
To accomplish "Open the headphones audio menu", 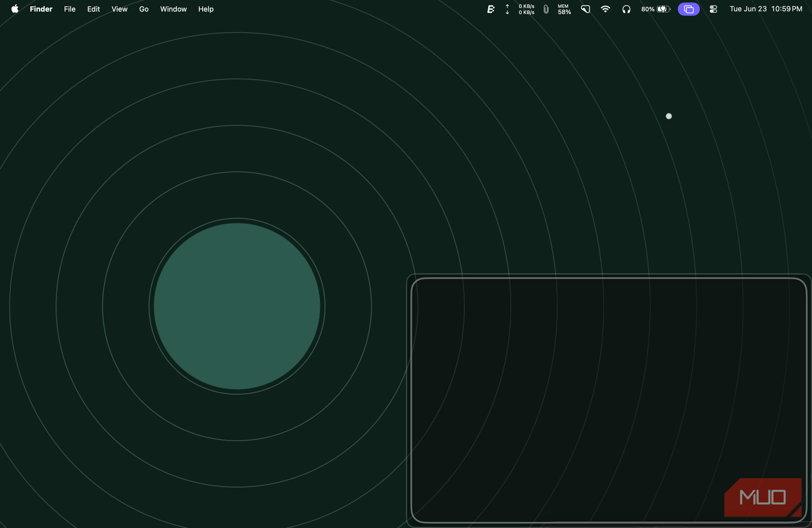I will (626, 9).
